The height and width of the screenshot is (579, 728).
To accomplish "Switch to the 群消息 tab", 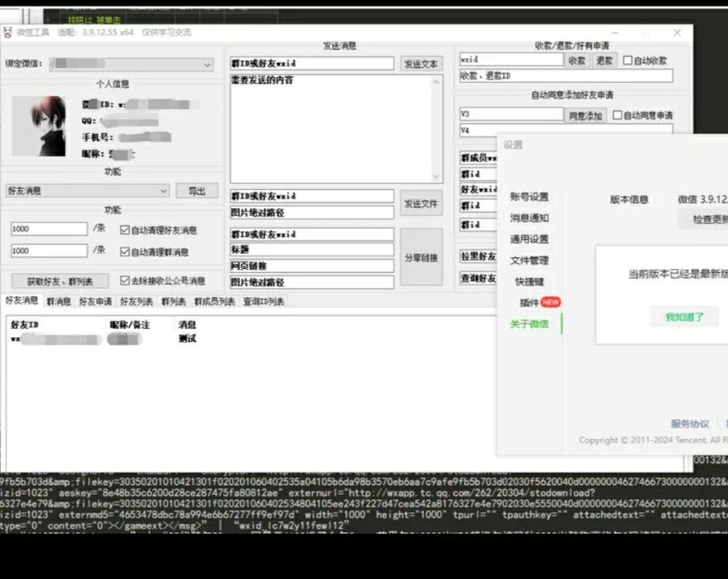I will pyautogui.click(x=59, y=301).
